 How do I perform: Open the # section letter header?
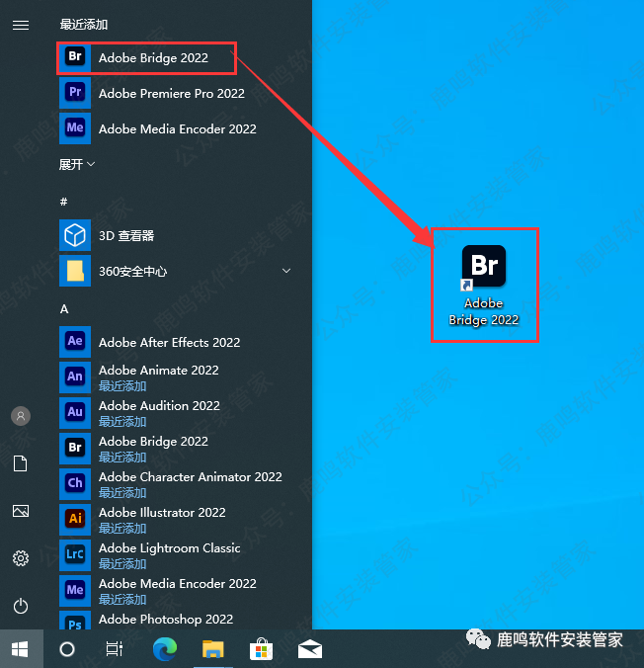click(x=64, y=202)
